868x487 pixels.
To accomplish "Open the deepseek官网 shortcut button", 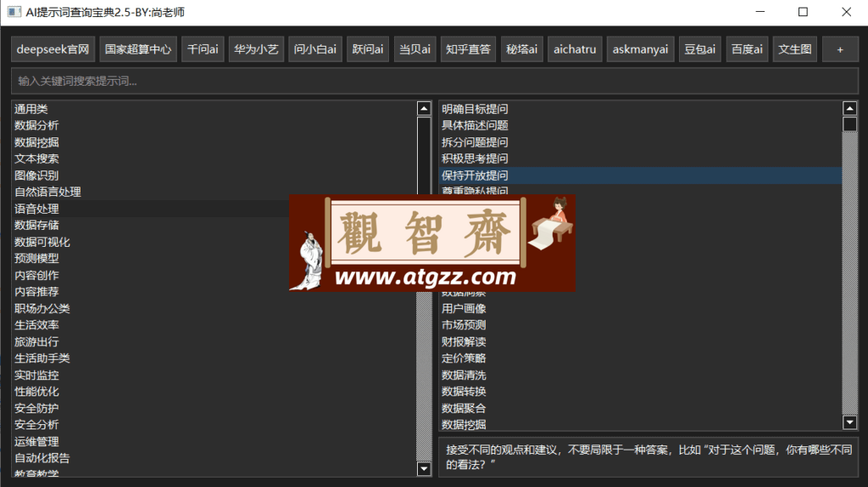I will click(x=53, y=49).
